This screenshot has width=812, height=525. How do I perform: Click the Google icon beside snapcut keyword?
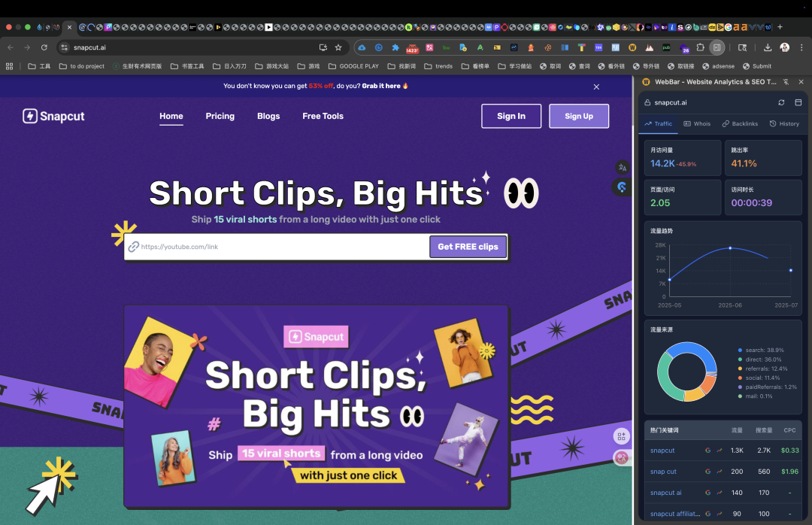point(708,451)
